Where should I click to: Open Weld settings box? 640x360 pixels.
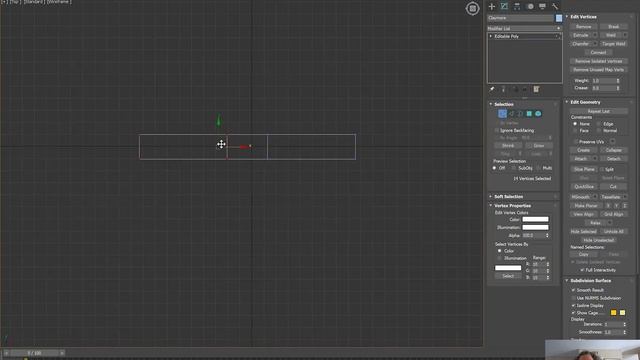coord(625,36)
